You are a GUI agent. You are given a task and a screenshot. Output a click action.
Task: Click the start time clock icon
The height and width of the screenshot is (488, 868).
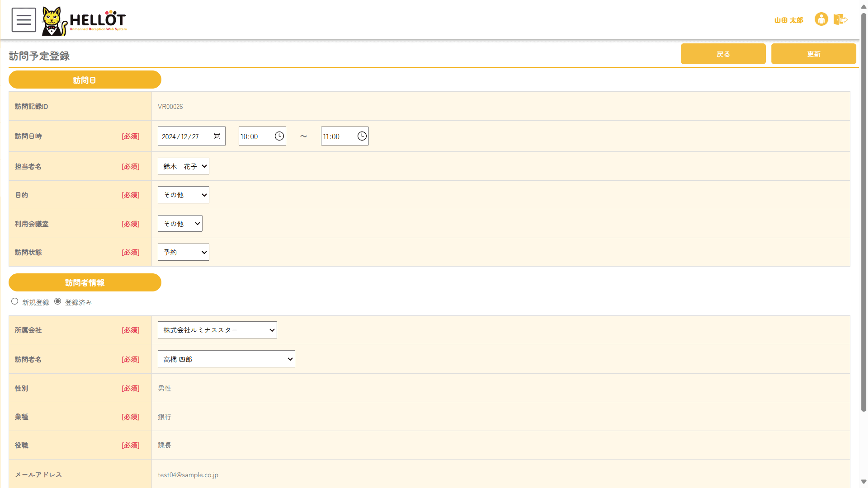(279, 136)
